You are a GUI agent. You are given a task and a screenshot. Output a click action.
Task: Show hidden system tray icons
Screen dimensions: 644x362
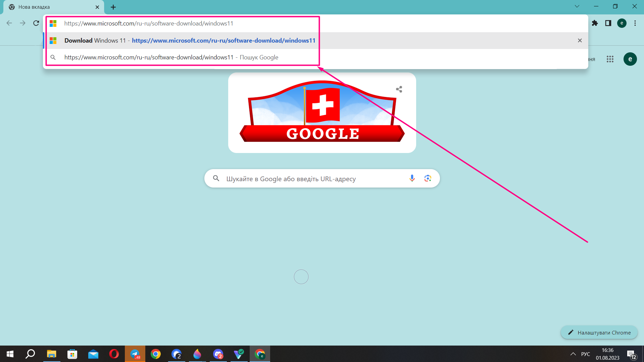[x=573, y=354]
